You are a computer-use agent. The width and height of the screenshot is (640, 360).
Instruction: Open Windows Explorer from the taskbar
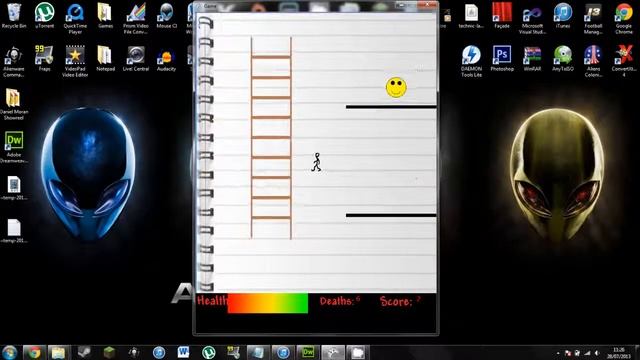[58, 352]
